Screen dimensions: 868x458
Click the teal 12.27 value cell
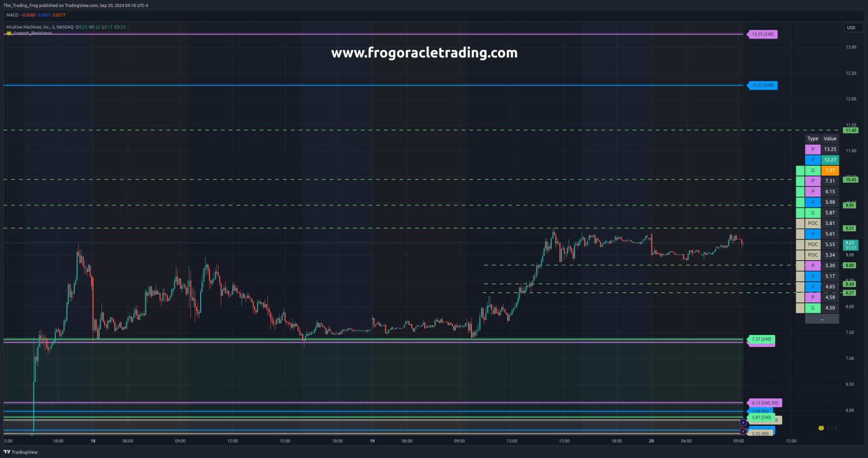pos(830,160)
